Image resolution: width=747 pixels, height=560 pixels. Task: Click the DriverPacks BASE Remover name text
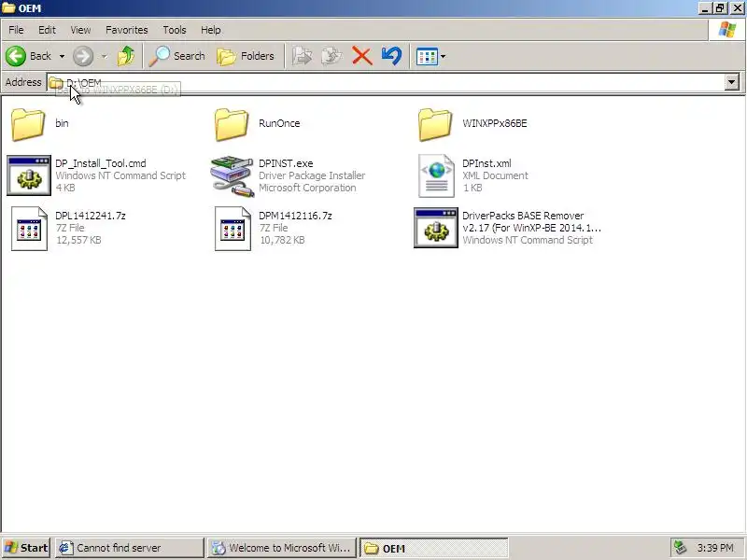(x=531, y=222)
